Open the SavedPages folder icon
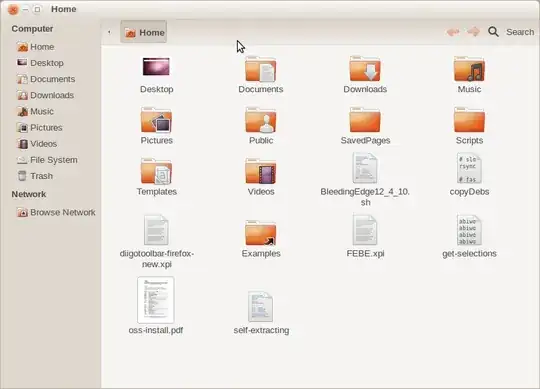This screenshot has height=389, width=540. pyautogui.click(x=365, y=120)
